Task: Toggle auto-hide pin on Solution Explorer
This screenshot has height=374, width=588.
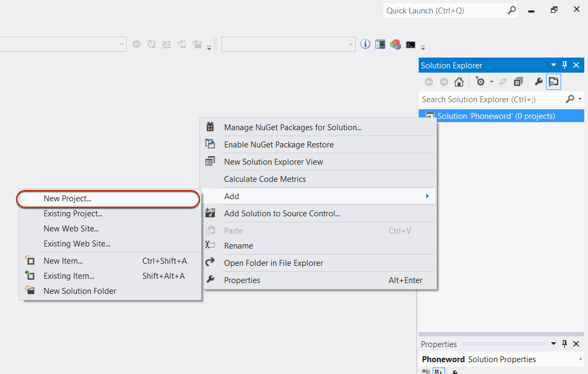Action: point(564,65)
